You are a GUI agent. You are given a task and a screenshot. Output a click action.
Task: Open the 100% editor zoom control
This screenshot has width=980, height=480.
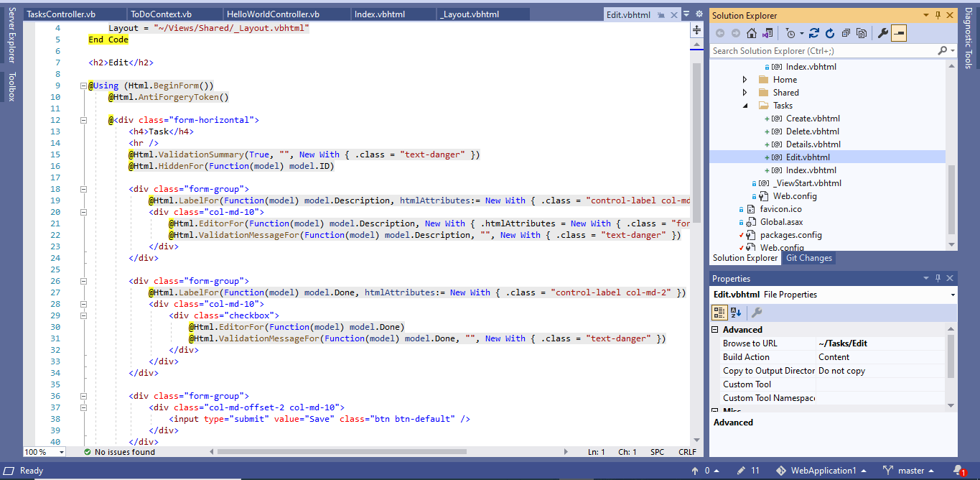click(43, 452)
